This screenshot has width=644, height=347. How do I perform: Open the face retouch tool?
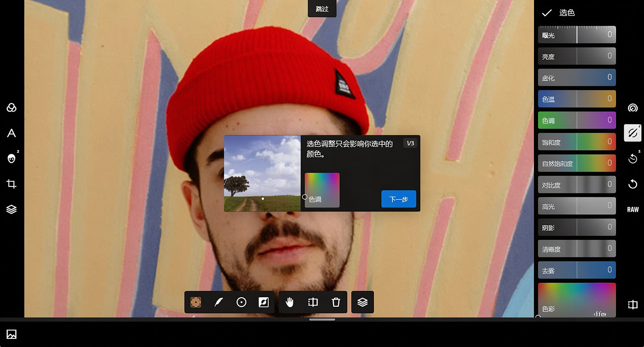click(12, 159)
